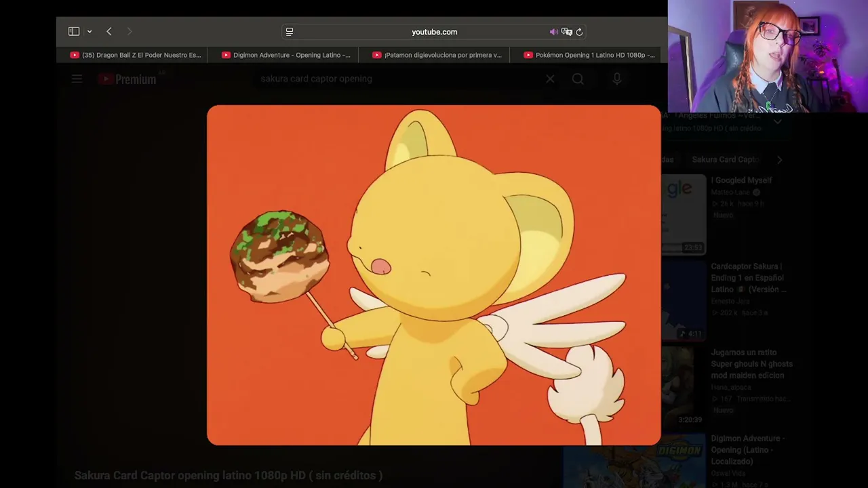Go back with the Safari back arrow
The width and height of the screenshot is (868, 488).
click(109, 31)
